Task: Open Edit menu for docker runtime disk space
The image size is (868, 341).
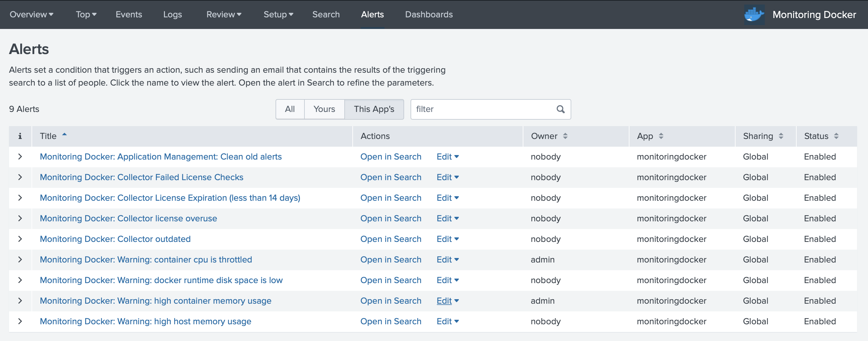Action: pos(448,280)
